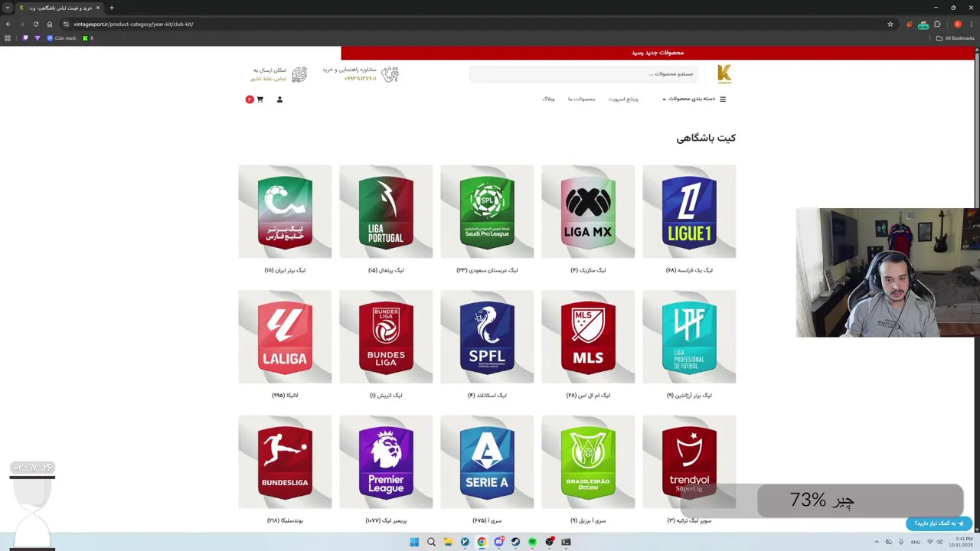980x551 pixels.
Task: Open the Ligue 1 category thumbnail
Action: (x=689, y=211)
